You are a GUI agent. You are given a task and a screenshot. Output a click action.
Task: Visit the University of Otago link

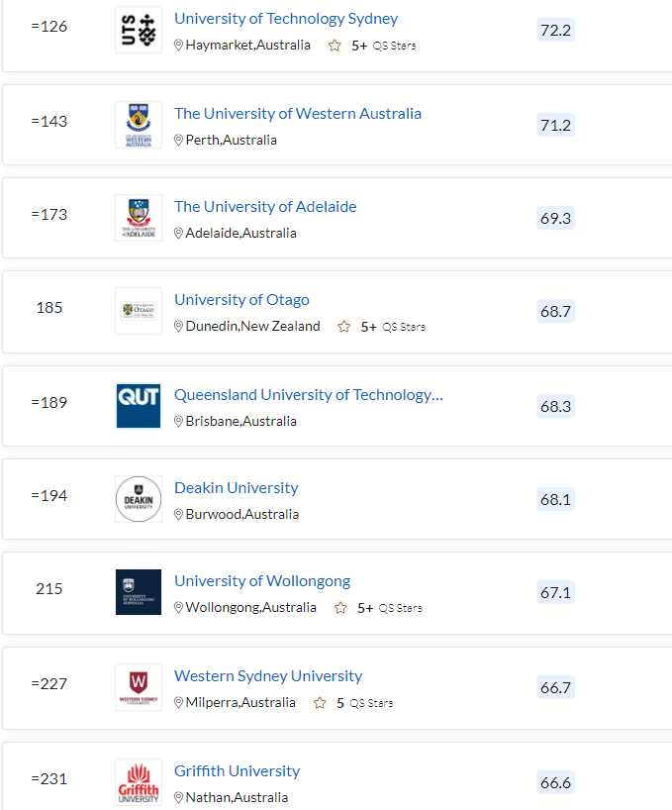(241, 300)
